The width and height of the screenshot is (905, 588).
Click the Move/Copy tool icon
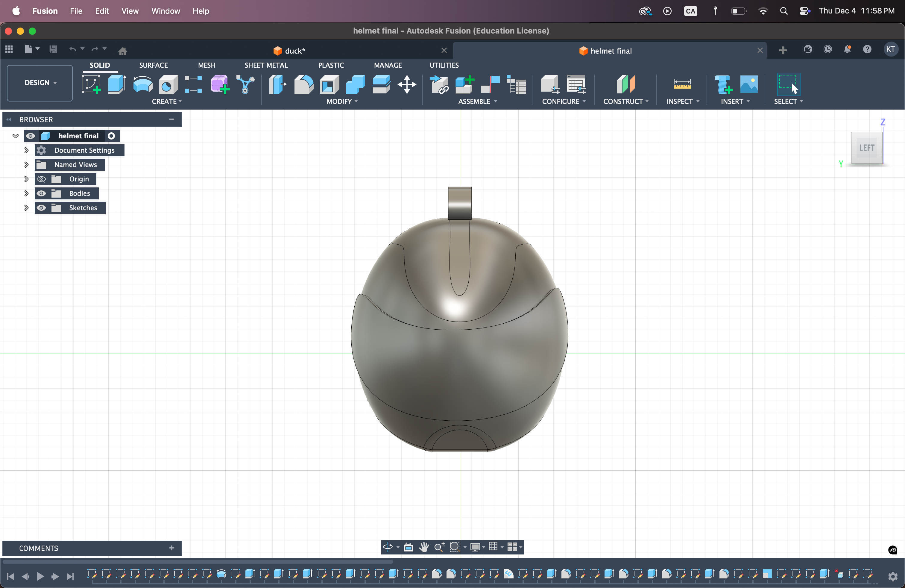coord(407,84)
